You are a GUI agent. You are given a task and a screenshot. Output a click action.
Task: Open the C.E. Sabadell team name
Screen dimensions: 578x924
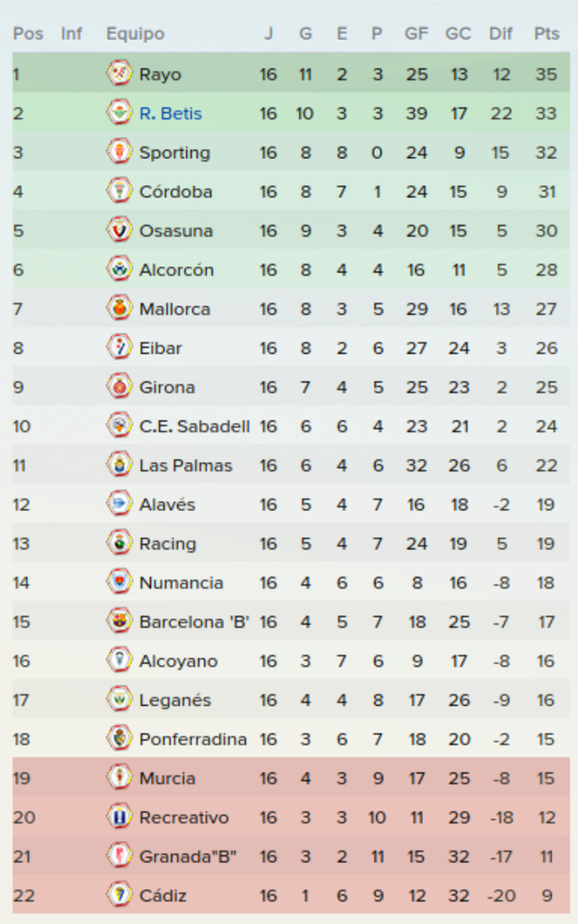[x=195, y=426]
